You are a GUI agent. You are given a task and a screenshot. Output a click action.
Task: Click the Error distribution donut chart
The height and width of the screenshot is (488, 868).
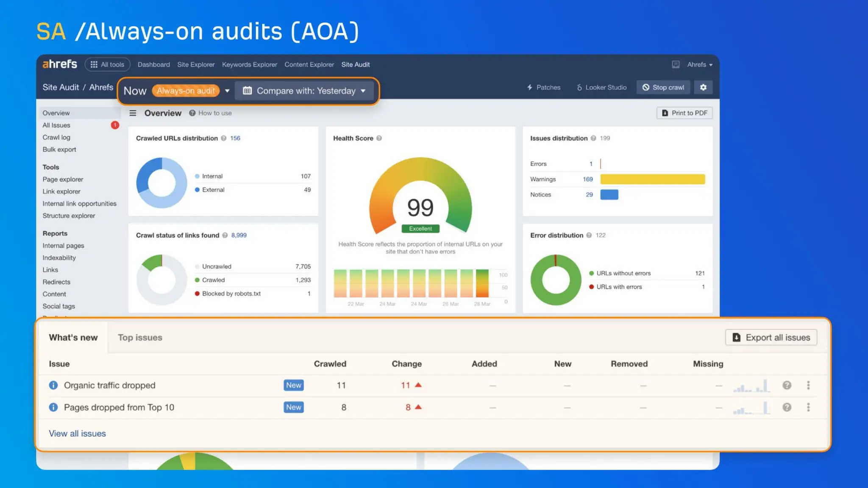(556, 280)
